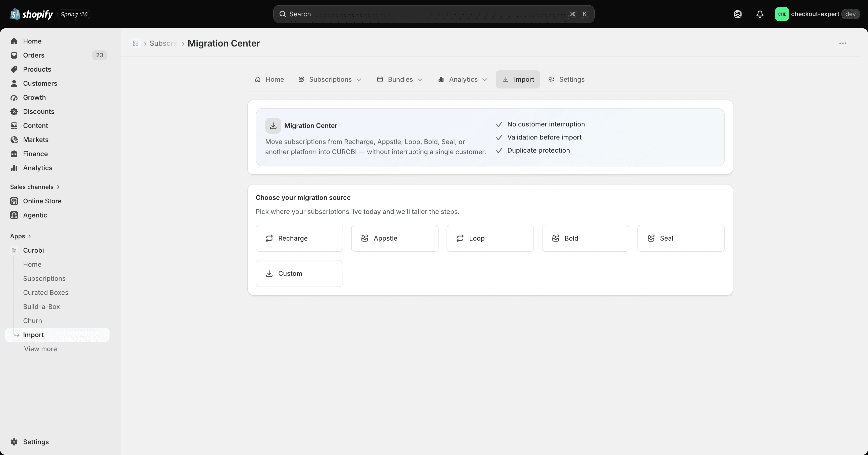The height and width of the screenshot is (455, 868).
Task: Open Churn in sidebar
Action: click(x=32, y=321)
